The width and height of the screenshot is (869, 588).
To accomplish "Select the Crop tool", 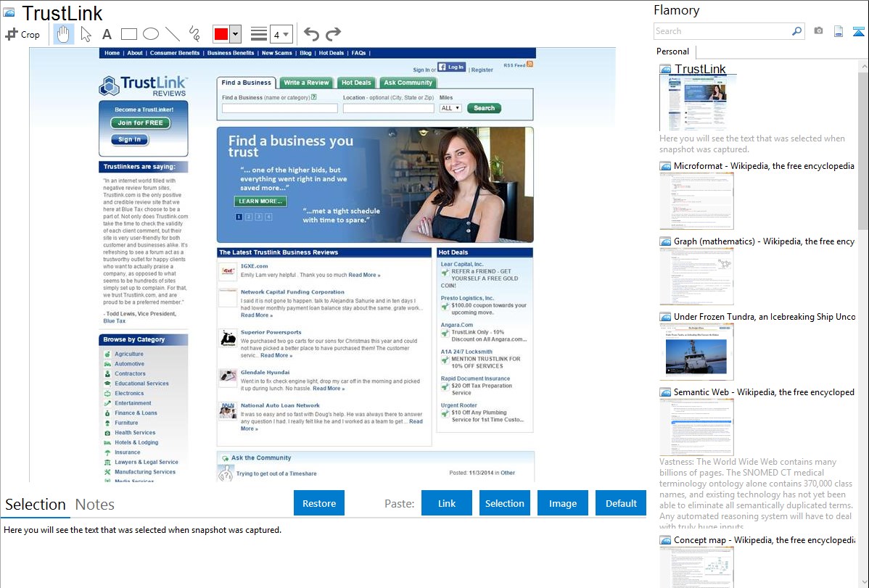I will pyautogui.click(x=22, y=34).
